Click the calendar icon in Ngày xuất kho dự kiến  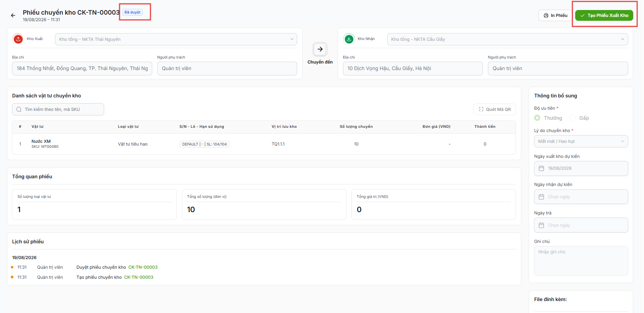(541, 168)
